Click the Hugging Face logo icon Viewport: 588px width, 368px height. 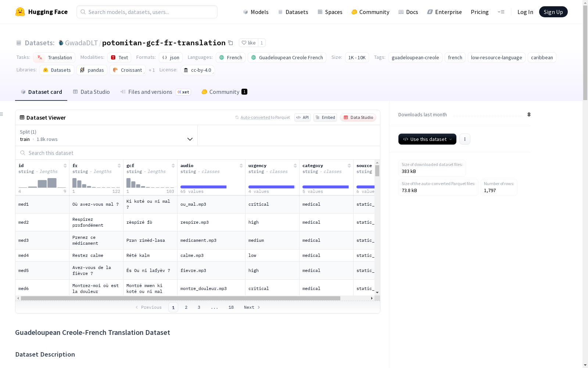(x=20, y=12)
